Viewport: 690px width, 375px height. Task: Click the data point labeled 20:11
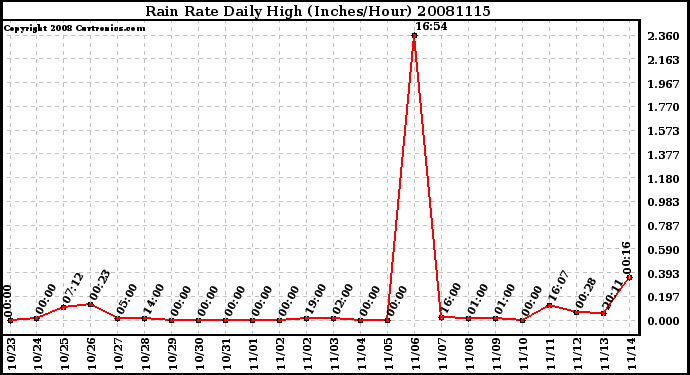point(603,313)
